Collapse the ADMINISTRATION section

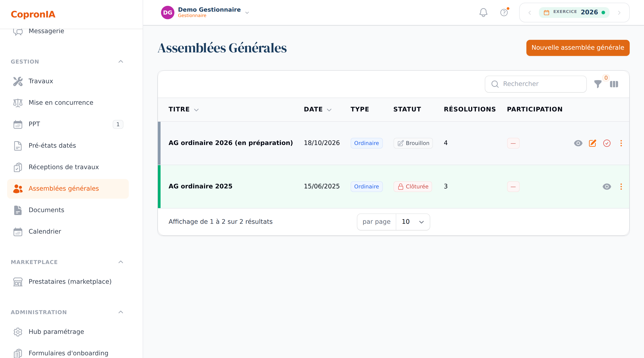[121, 312]
